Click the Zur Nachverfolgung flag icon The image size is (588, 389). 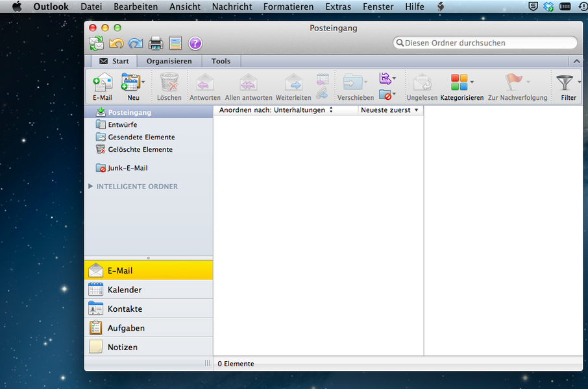[x=513, y=82]
